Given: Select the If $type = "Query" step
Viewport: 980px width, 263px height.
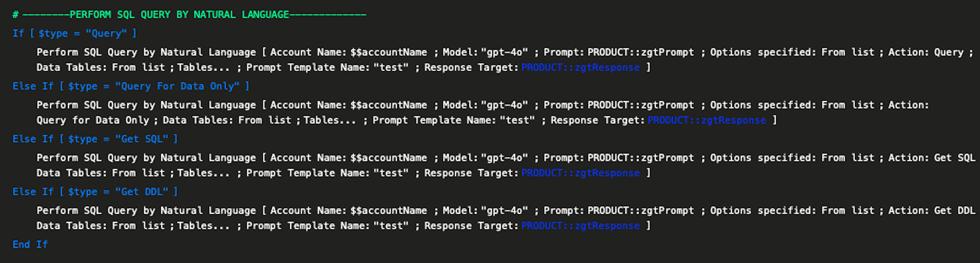Looking at the screenshot, I should coord(75,33).
